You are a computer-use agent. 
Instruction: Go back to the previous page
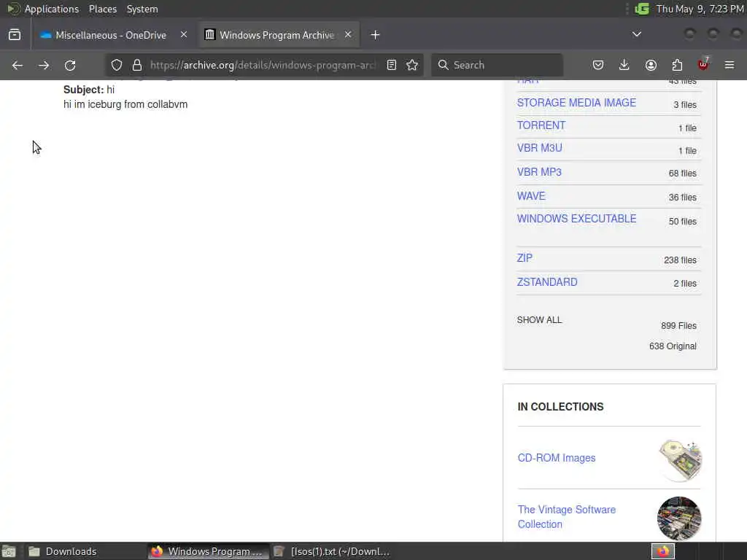coord(18,65)
